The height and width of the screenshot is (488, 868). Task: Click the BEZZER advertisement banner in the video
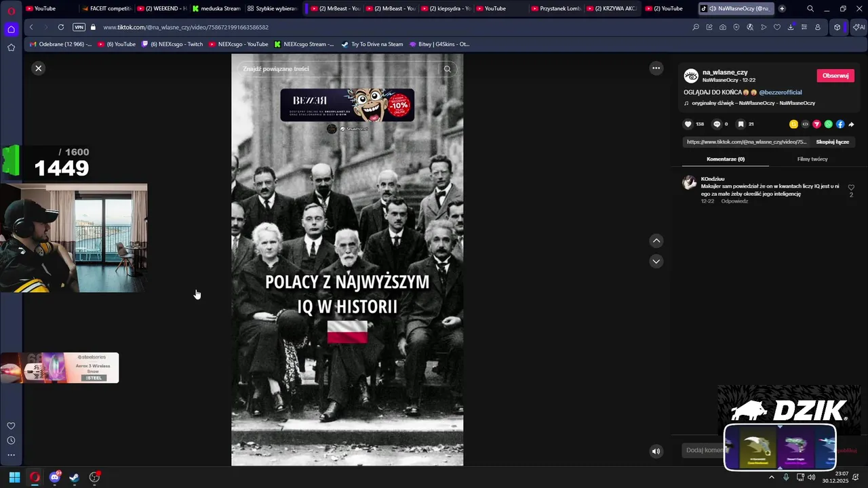(x=347, y=104)
